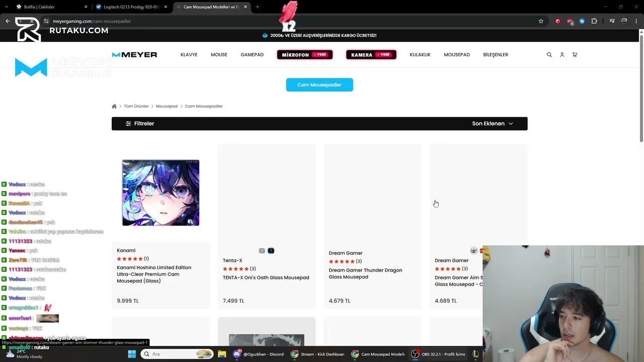Screen dimensions: 644x362
Task: Open the Stream - Kick Dashboard taskbar window
Action: pyautogui.click(x=317, y=354)
